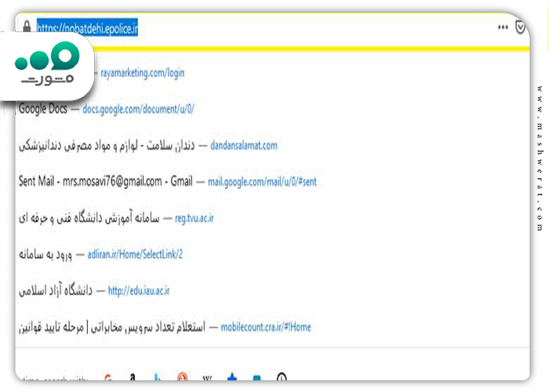Search with the Amazon engine icon
549x392 pixels.
point(133,377)
